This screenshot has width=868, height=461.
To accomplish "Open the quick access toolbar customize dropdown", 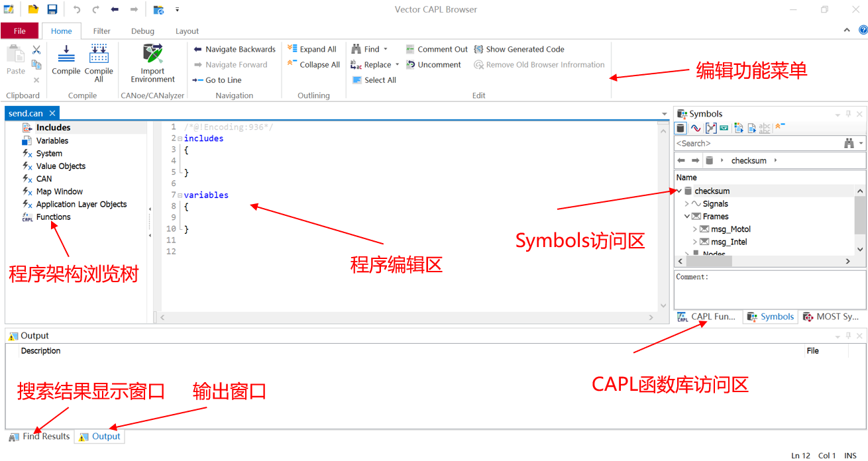I will coord(177,9).
